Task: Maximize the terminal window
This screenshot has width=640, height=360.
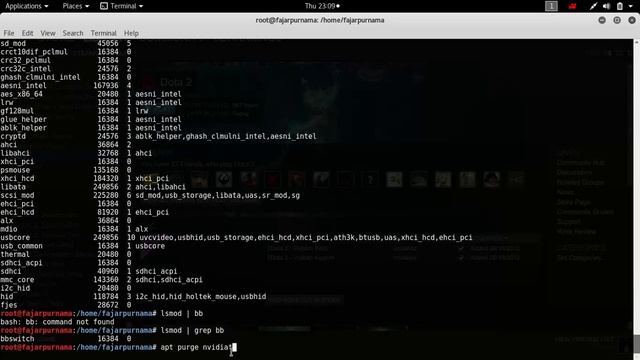Action: pyautogui.click(x=617, y=20)
